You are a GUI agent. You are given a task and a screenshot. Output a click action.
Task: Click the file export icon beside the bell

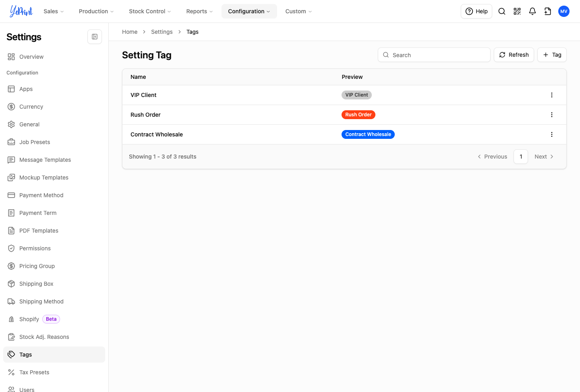(548, 11)
